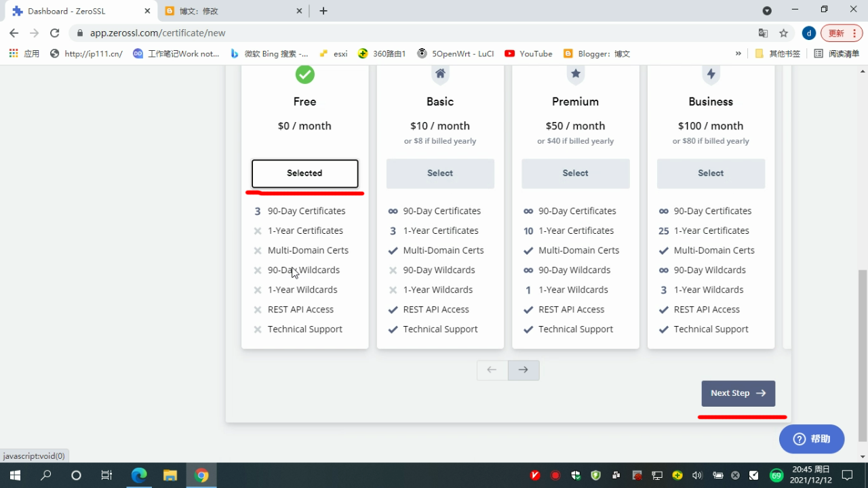The width and height of the screenshot is (868, 488).
Task: Click the address bar URL
Action: click(x=158, y=33)
